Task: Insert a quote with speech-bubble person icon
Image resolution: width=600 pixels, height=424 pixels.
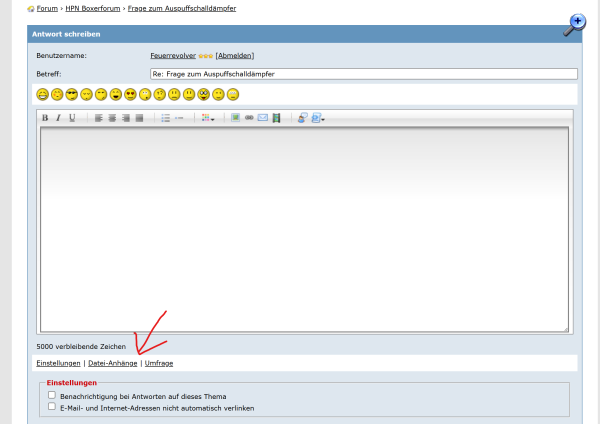Action: coord(303,118)
